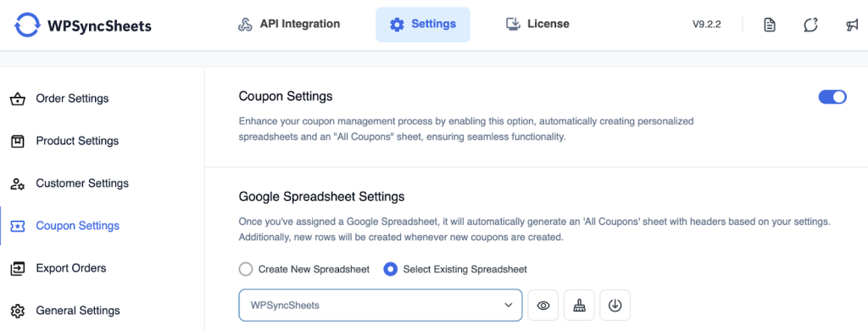Clear spreadsheet using the broom icon
This screenshot has width=868, height=331.
tap(579, 305)
